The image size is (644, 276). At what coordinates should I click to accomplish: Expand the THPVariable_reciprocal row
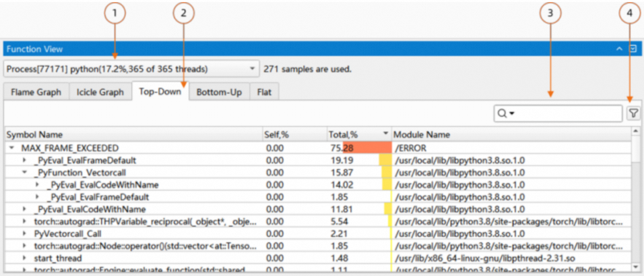[x=25, y=222]
